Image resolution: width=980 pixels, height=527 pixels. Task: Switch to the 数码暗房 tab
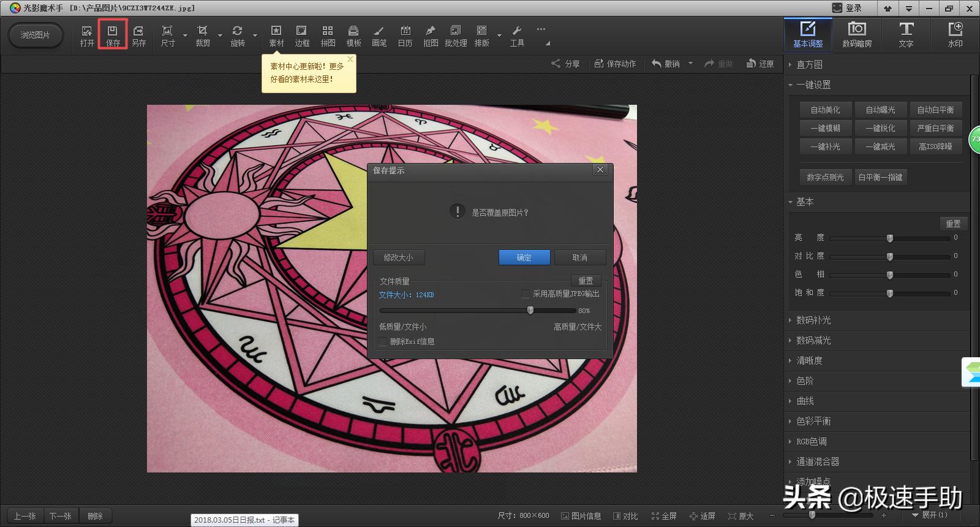[x=857, y=34]
